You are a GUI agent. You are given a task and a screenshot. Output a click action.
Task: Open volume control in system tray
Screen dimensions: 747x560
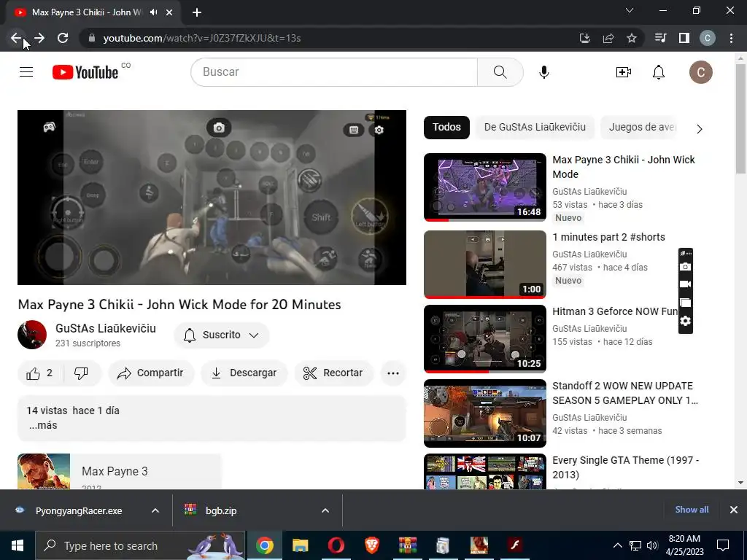(x=652, y=545)
